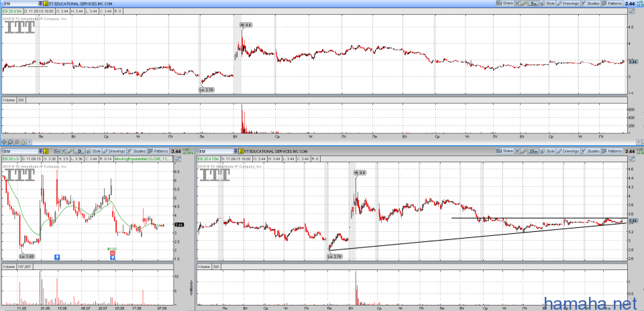Open 5m timeframe selector in top chart
Image resolution: width=644 pixels, height=311 pixels.
(x=533, y=3)
